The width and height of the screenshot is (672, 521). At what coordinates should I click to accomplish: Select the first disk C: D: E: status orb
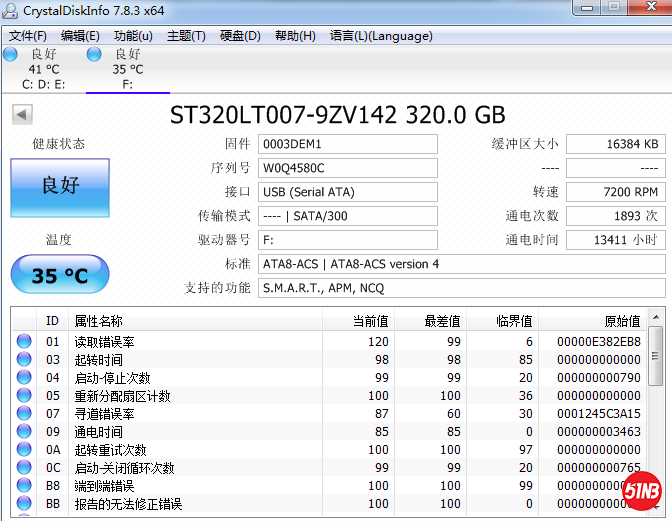(x=10, y=54)
